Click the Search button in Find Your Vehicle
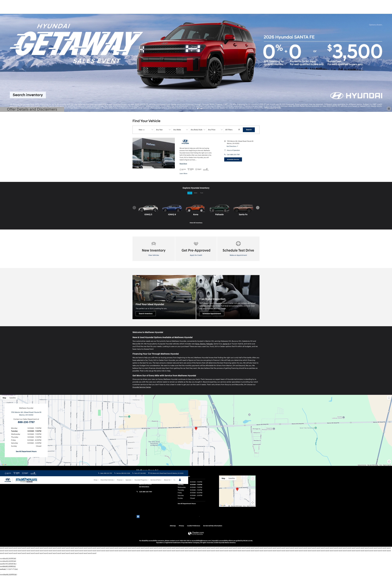This screenshot has width=392, height=576. 249,130
